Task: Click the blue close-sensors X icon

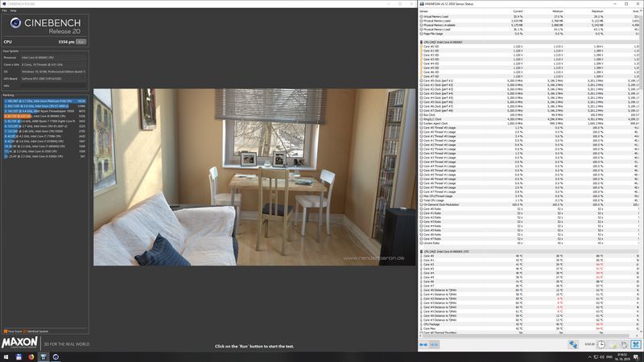Action: [x=636, y=345]
